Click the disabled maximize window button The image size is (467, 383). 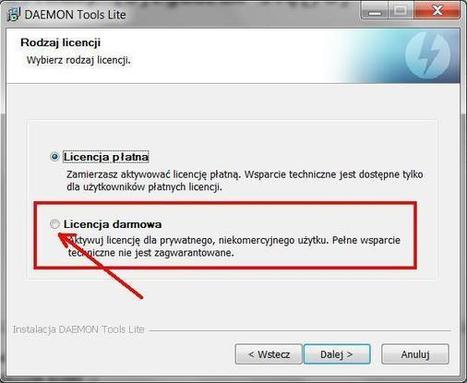tap(400, 12)
